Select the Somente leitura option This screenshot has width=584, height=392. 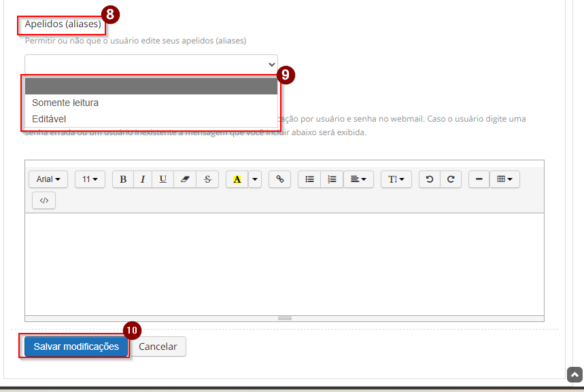click(x=65, y=103)
